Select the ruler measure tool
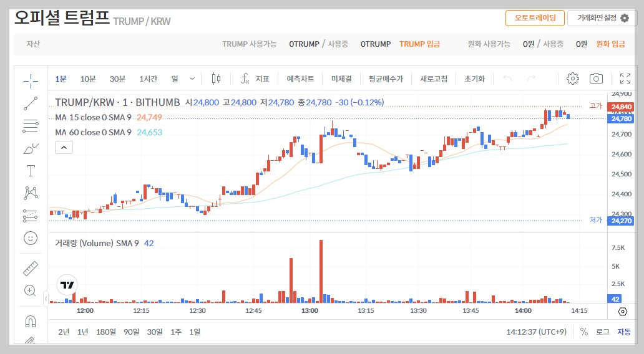This screenshot has height=354, width=644. point(31,268)
